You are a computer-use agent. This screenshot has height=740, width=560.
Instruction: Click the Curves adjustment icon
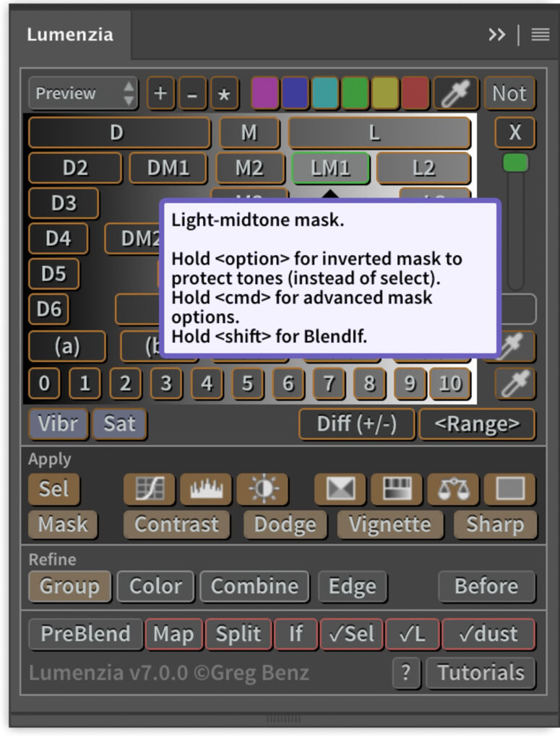149,489
